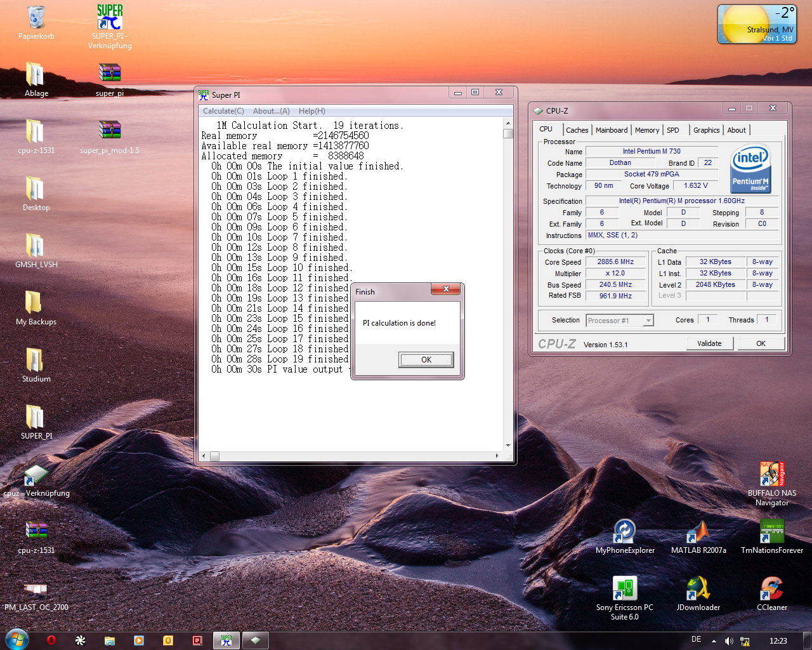Click the Super PI horizontal scrollbar left arrow
This screenshot has width=812, height=650.
coord(204,456)
